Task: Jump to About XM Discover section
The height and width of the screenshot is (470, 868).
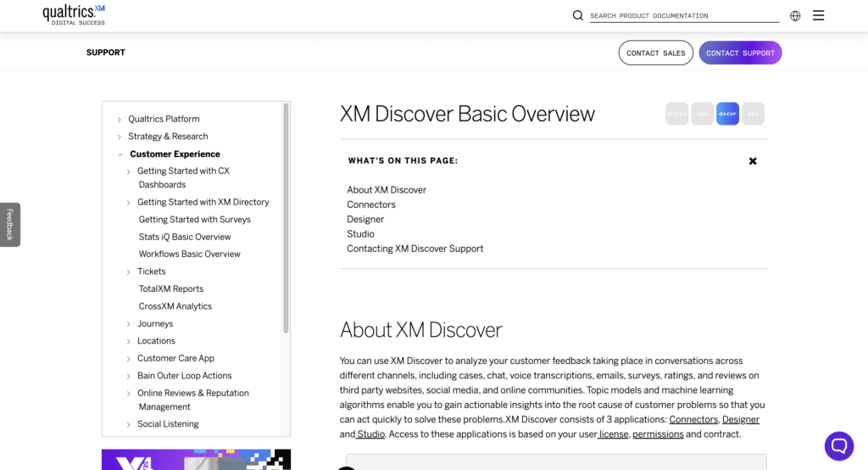Action: [x=387, y=189]
